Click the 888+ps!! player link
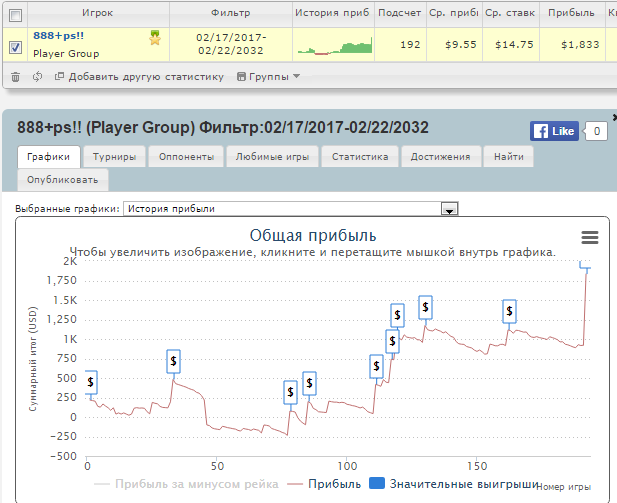The height and width of the screenshot is (503, 617). (59, 35)
